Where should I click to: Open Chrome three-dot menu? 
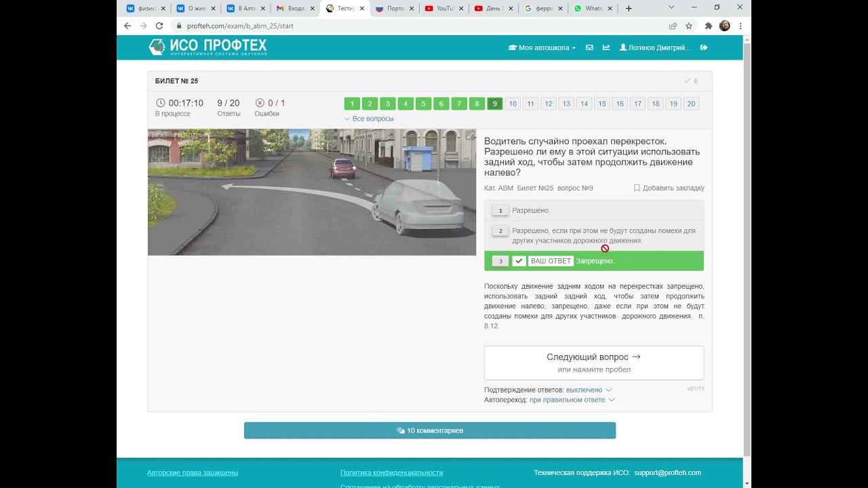[x=741, y=26]
